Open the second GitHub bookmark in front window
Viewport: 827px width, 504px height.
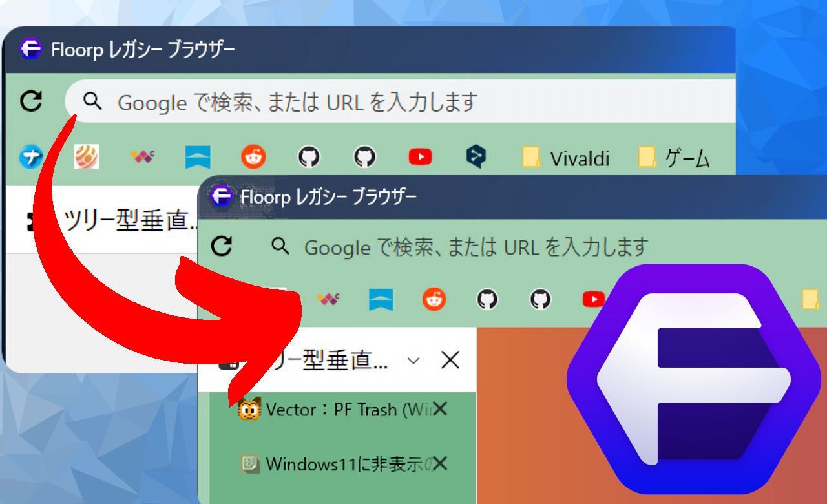[x=540, y=299]
